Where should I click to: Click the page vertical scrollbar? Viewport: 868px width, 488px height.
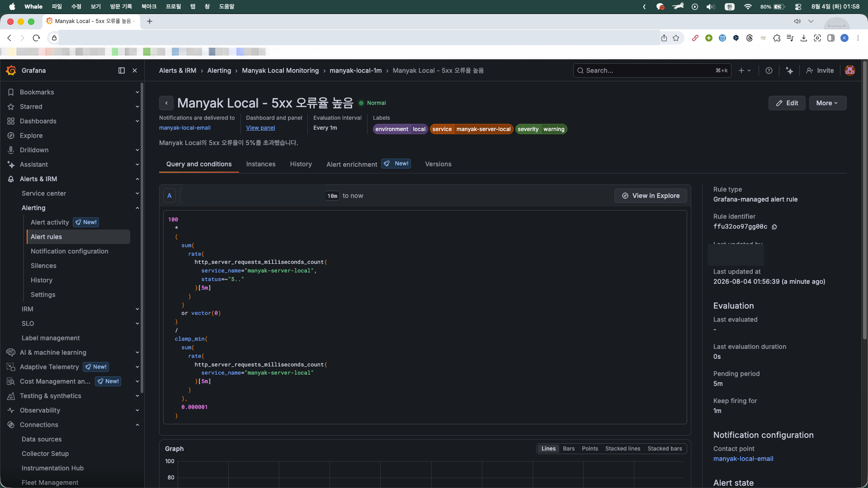[865, 201]
